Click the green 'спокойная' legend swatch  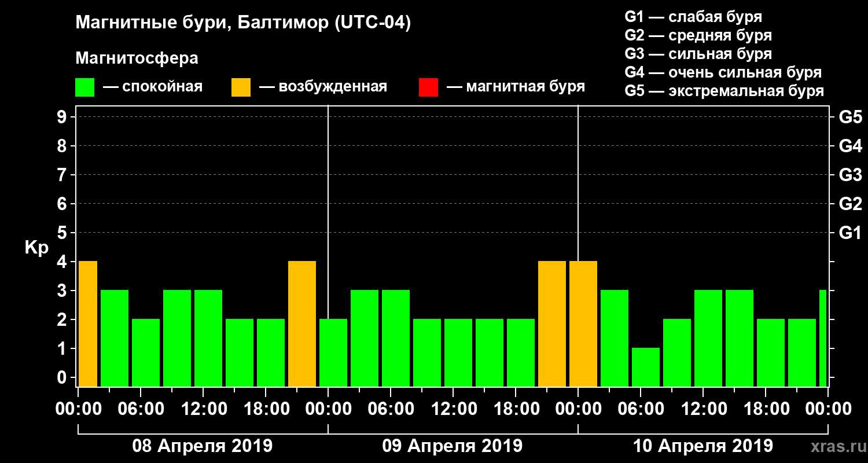(84, 87)
